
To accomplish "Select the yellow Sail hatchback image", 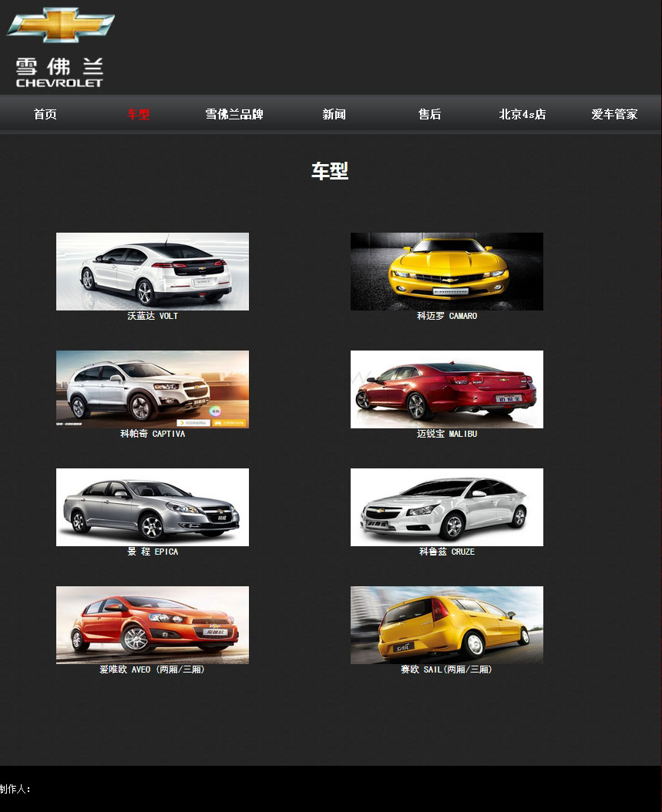I will 447,625.
